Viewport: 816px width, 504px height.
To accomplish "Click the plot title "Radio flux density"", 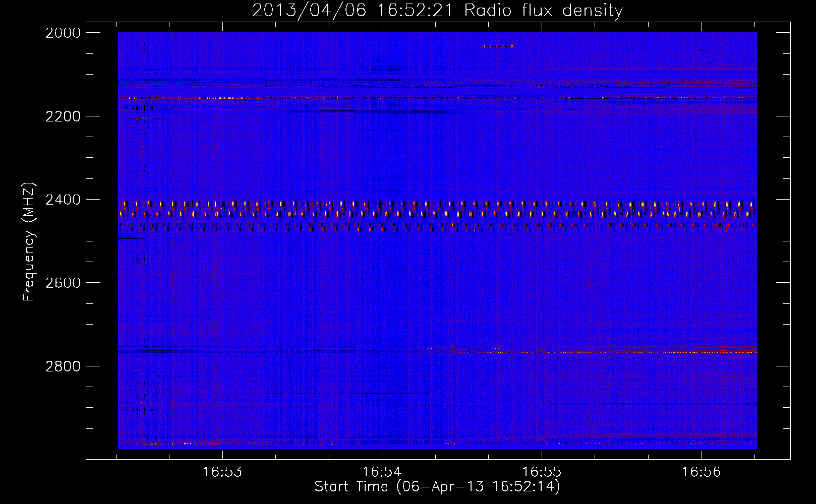I will coord(543,10).
